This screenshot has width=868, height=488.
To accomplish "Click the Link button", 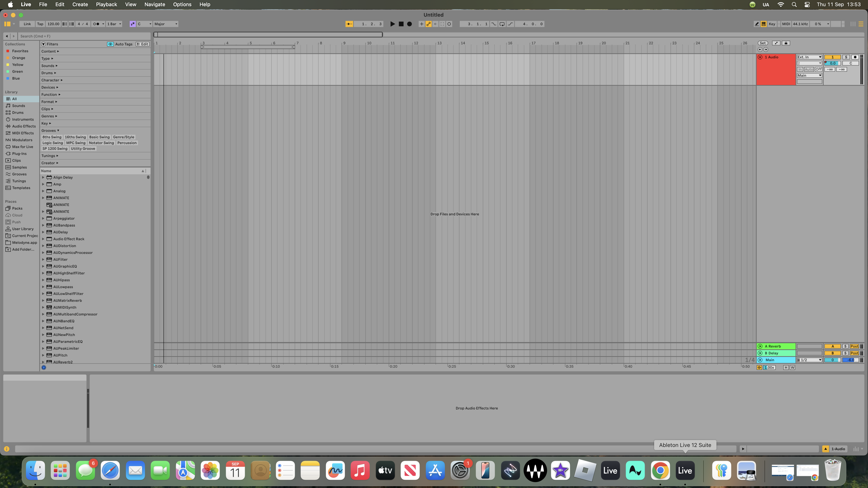I will point(27,24).
